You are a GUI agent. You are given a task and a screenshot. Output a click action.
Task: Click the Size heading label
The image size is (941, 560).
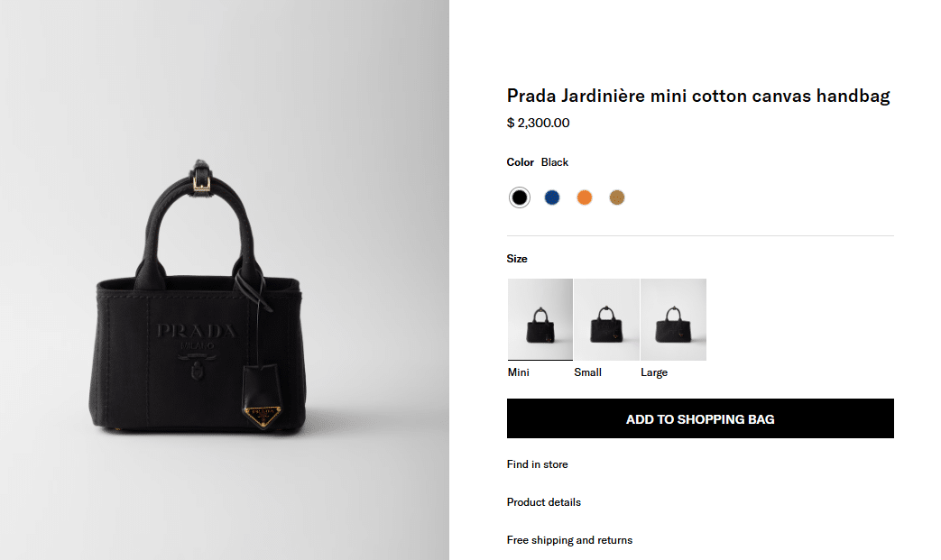coord(517,259)
